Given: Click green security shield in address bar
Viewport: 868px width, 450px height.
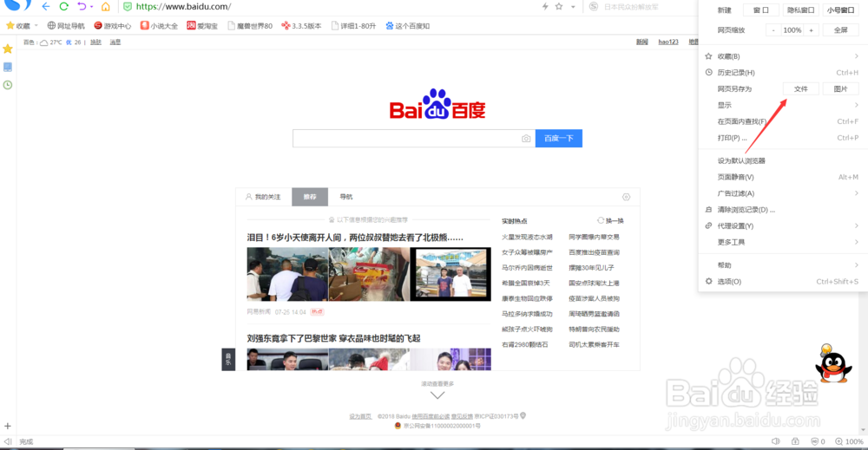Looking at the screenshot, I should (x=128, y=7).
